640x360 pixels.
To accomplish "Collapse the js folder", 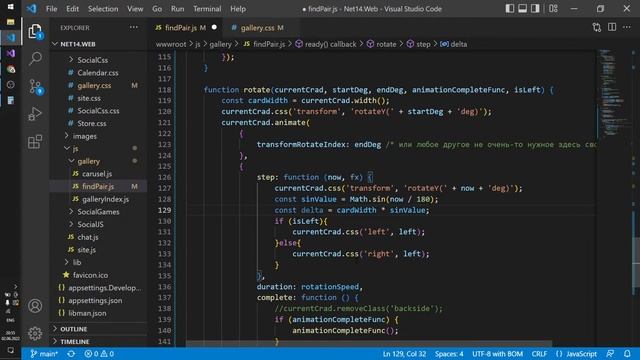I will (x=75, y=149).
